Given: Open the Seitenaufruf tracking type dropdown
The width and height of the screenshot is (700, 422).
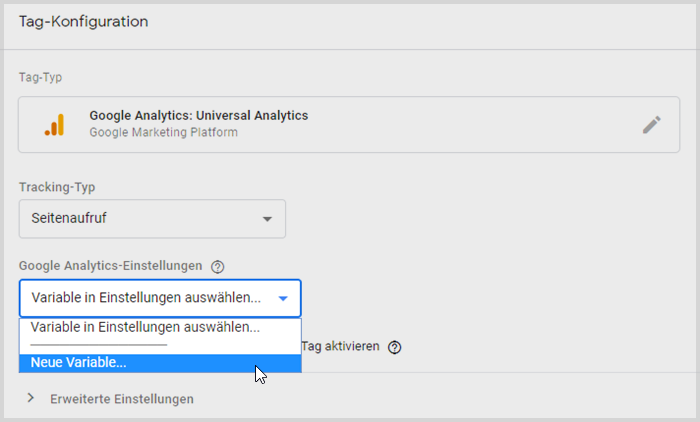Looking at the screenshot, I should [x=152, y=218].
